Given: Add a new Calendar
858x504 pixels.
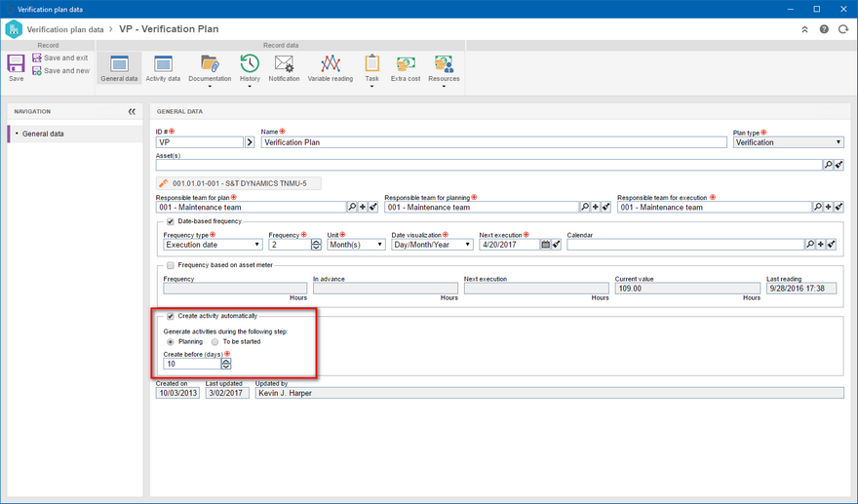Looking at the screenshot, I should tap(820, 245).
